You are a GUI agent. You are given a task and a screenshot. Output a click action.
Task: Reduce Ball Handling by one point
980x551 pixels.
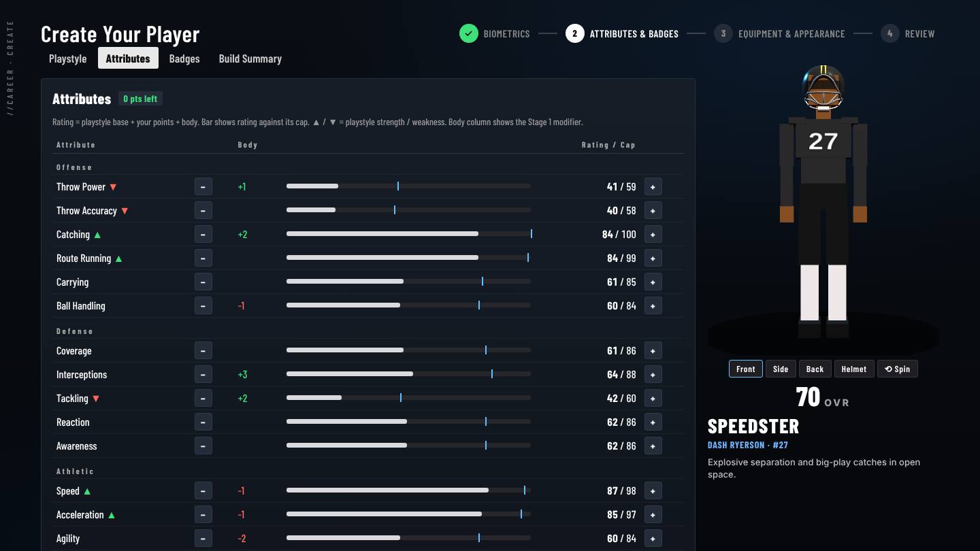click(x=203, y=305)
